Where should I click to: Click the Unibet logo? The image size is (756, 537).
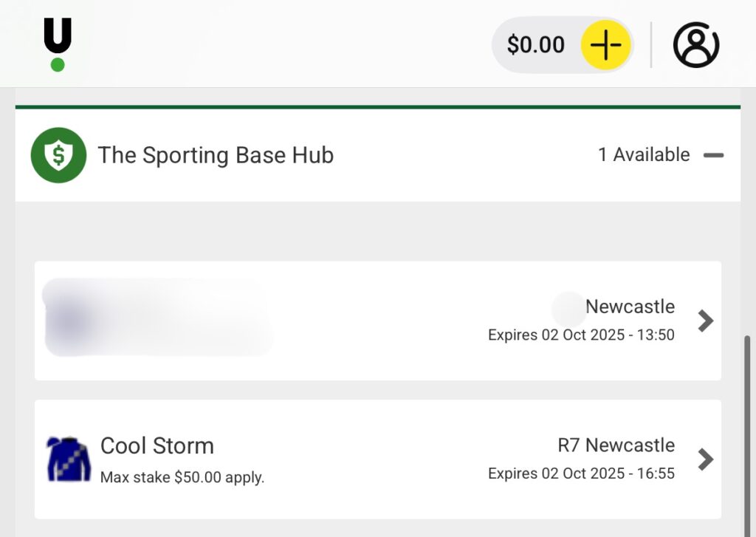coord(58,44)
